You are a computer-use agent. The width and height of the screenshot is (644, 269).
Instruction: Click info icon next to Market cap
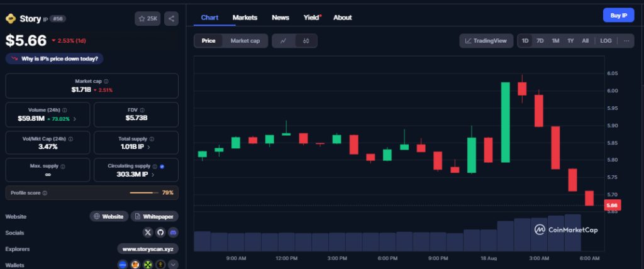pos(106,82)
